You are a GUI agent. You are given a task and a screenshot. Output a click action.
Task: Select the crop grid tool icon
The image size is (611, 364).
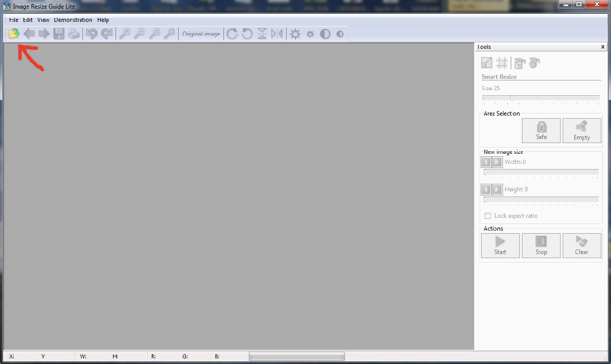(x=502, y=63)
